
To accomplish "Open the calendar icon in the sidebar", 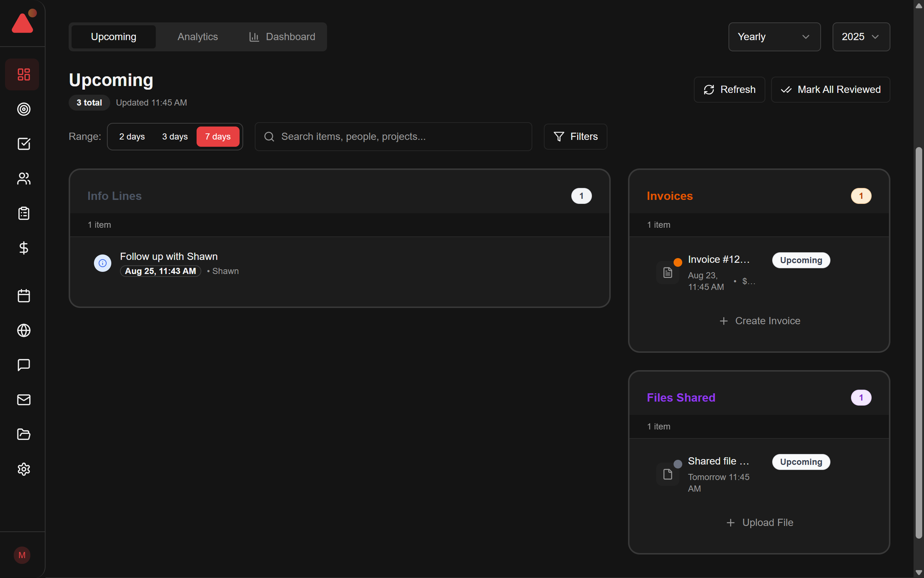I will [x=24, y=296].
